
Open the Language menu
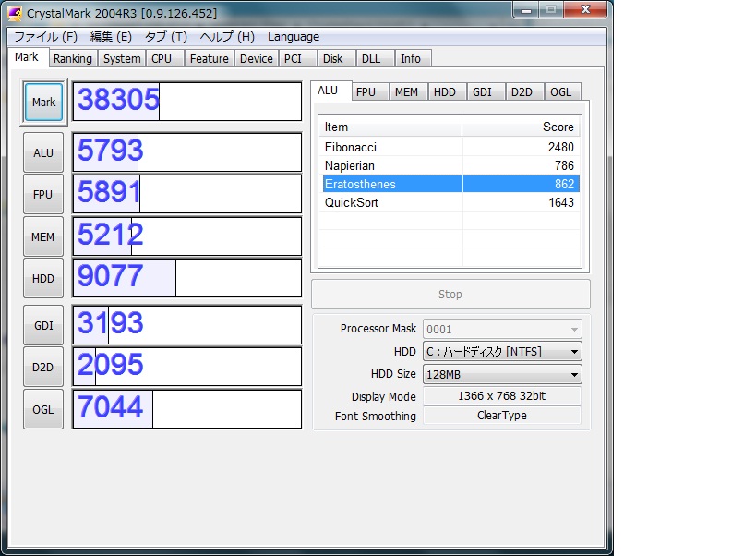293,37
